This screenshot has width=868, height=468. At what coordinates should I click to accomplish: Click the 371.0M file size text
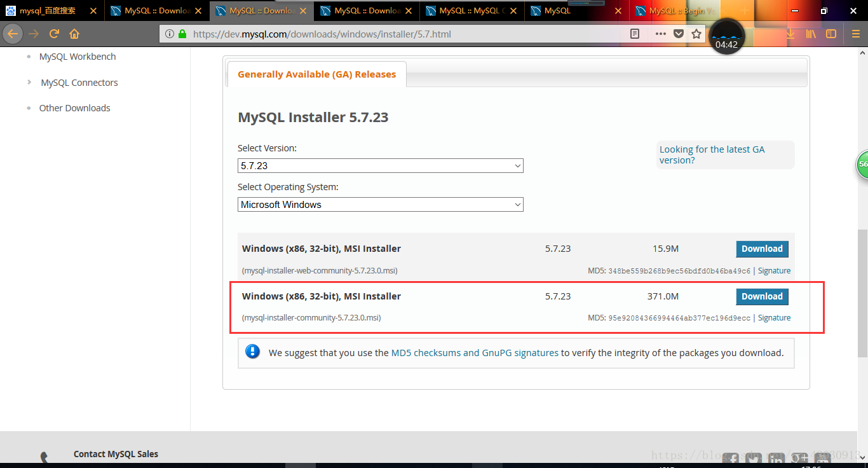tap(663, 296)
